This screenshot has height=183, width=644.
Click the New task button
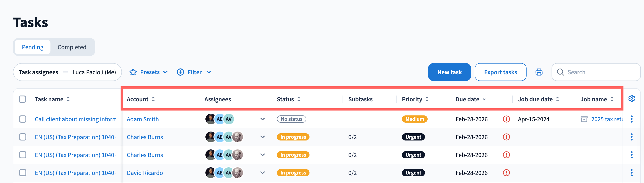click(449, 72)
